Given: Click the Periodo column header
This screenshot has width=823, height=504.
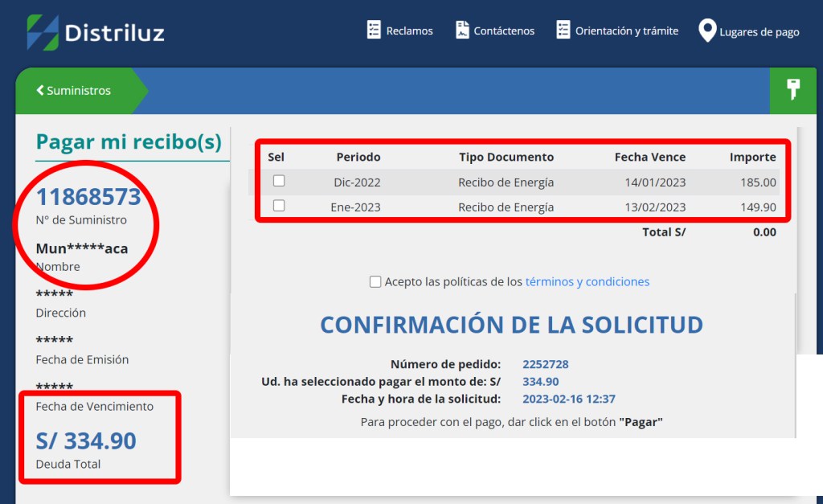Looking at the screenshot, I should point(358,157).
